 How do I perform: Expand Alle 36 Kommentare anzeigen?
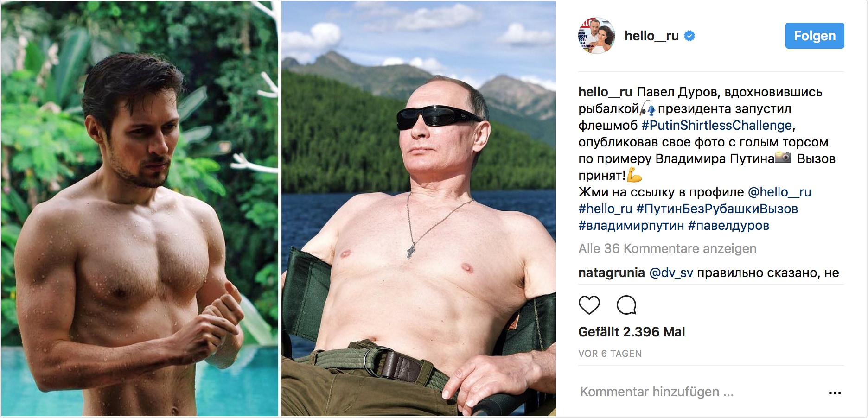(667, 249)
